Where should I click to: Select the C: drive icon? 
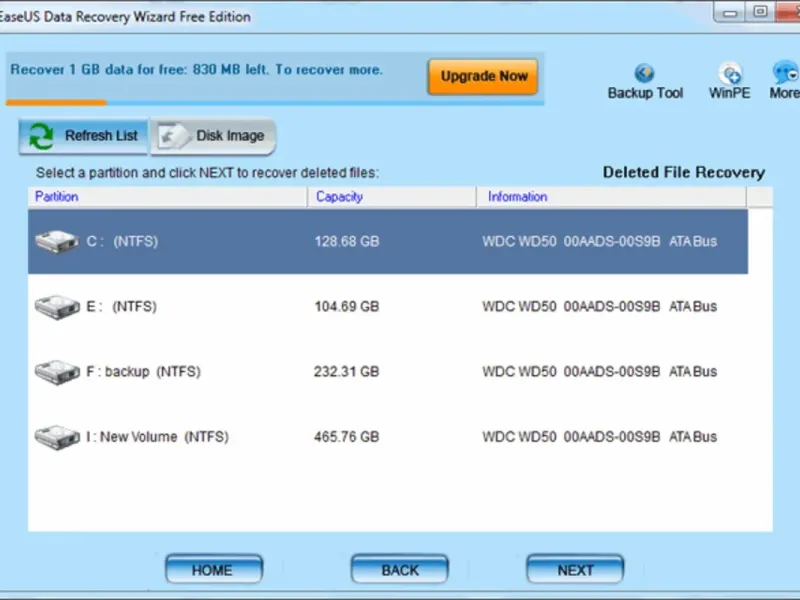pos(57,241)
